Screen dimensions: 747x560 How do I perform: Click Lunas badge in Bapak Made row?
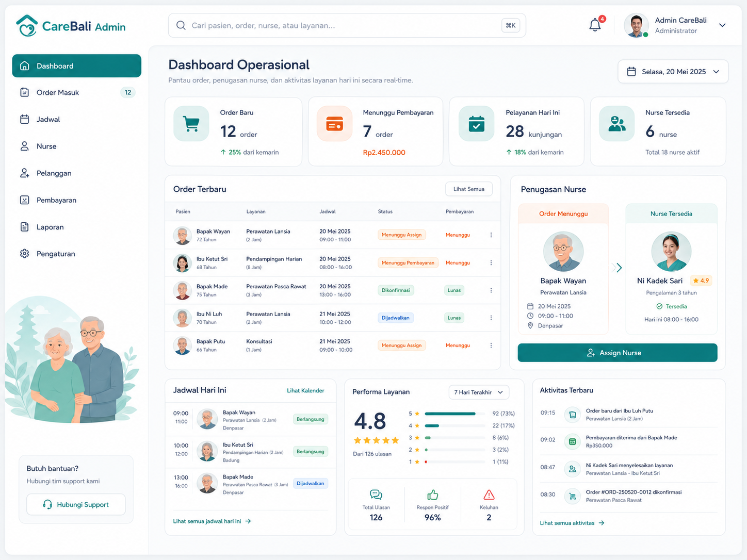click(x=454, y=290)
